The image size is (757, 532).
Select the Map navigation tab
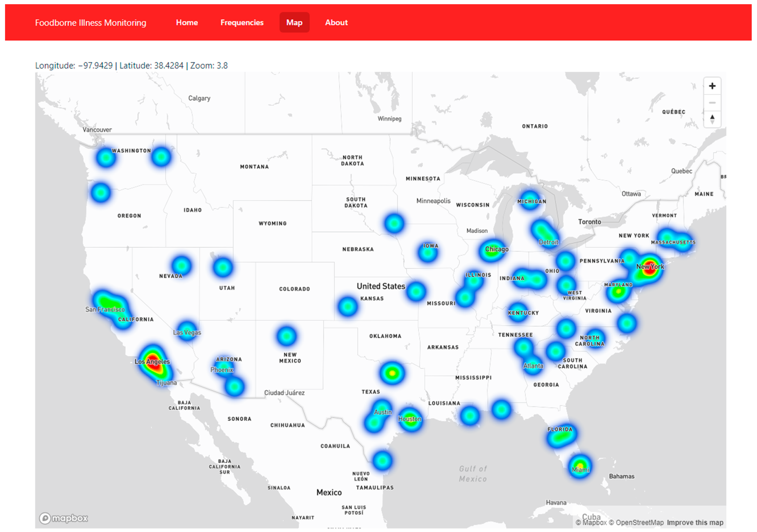(294, 22)
